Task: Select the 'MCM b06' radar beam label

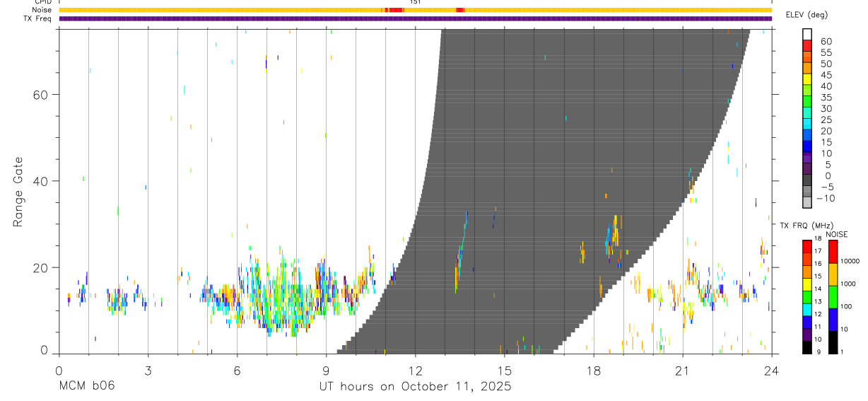Action: 86,386
